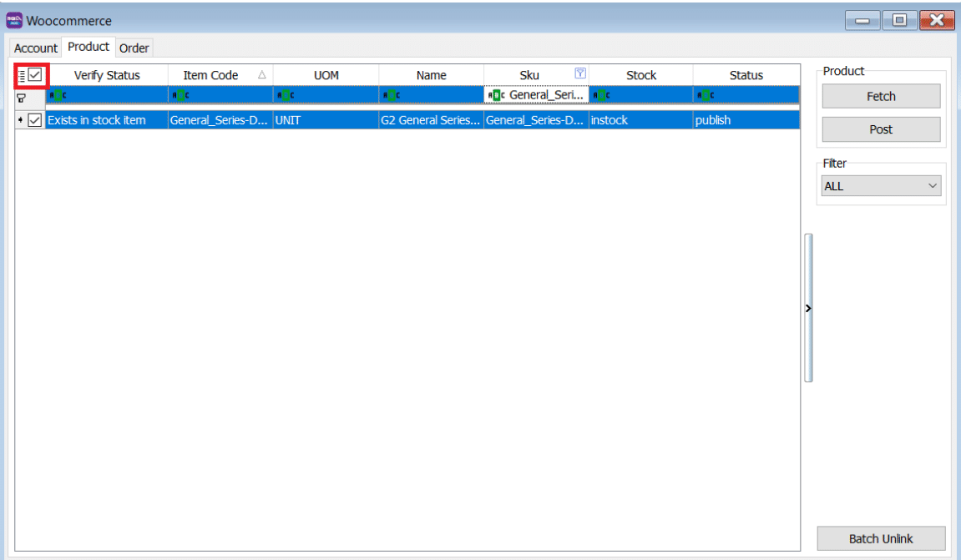Viewport: 961px width, 560px height.
Task: Open the Filter dropdown showing ALL
Action: tap(881, 186)
